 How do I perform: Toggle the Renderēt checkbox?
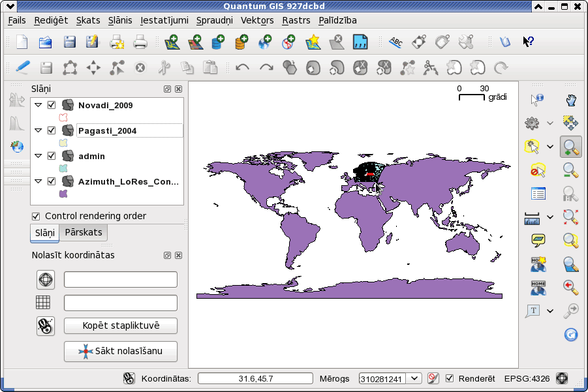click(449, 378)
